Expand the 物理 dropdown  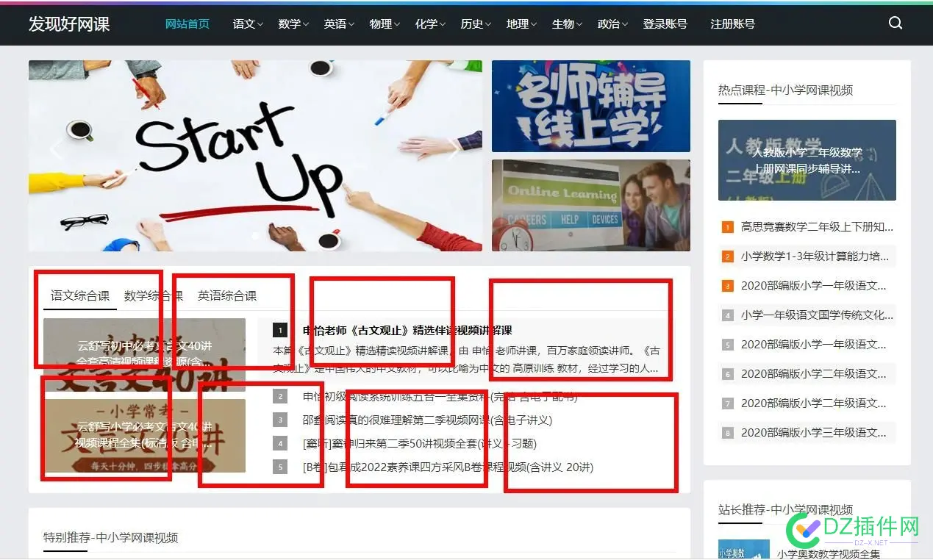(383, 24)
